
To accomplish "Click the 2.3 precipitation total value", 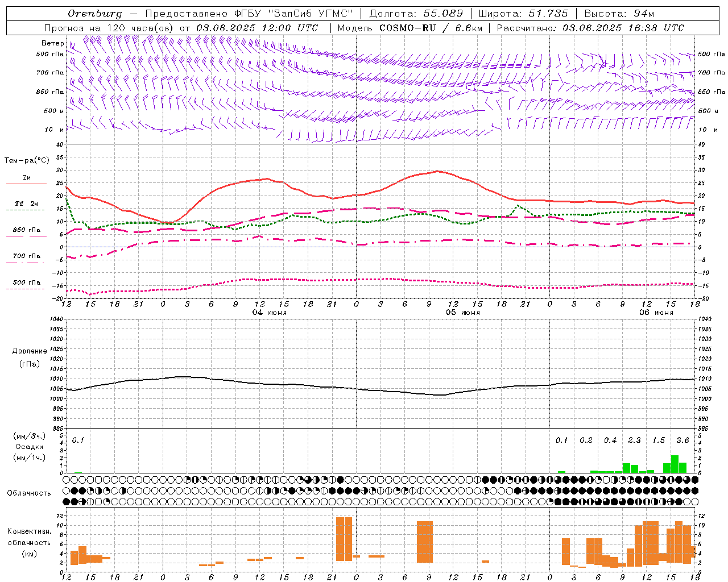I will (x=634, y=440).
